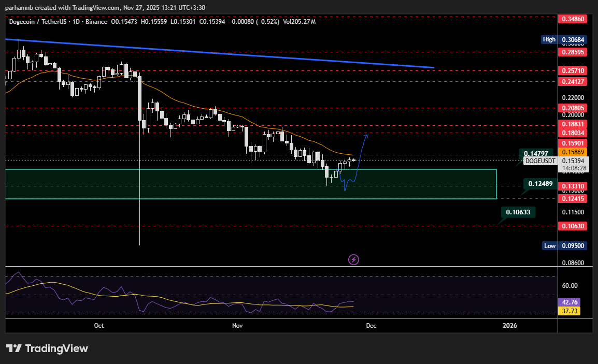Click the purple lightning bolt event icon
The image size is (598, 364).
point(354,259)
